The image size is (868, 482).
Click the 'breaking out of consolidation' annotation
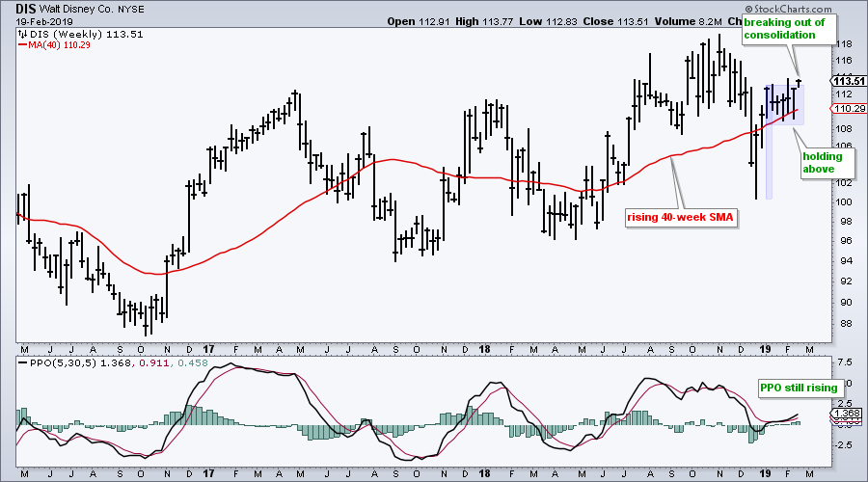788,29
